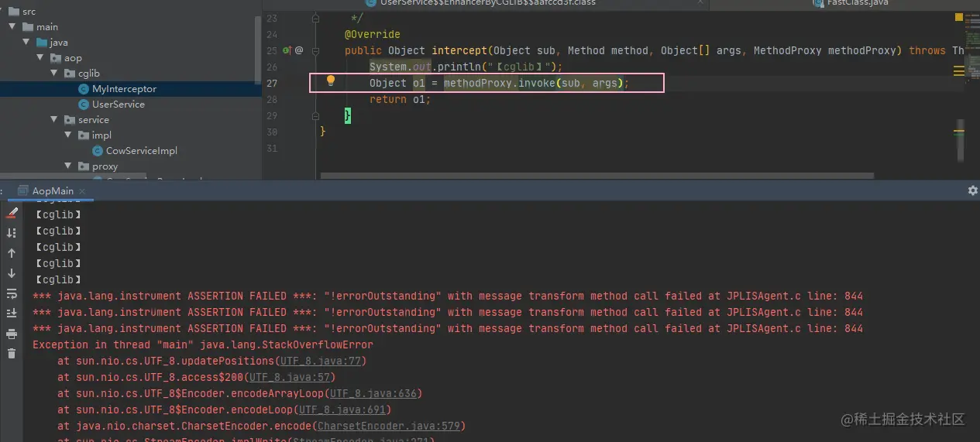
Task: Select the service package in the tree
Action: (93, 120)
